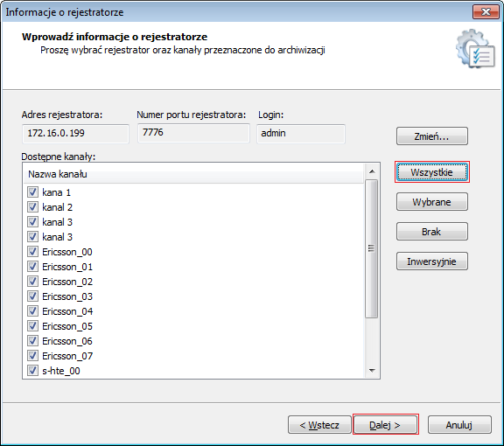Click the channel list scroll-down arrow
This screenshot has width=504, height=446.
pos(372,371)
